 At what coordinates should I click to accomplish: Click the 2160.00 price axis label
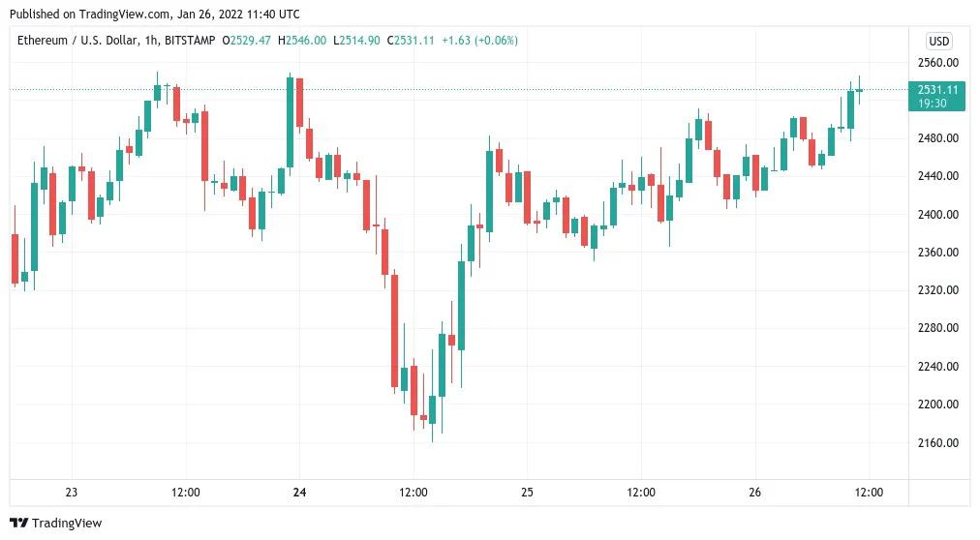pos(937,443)
